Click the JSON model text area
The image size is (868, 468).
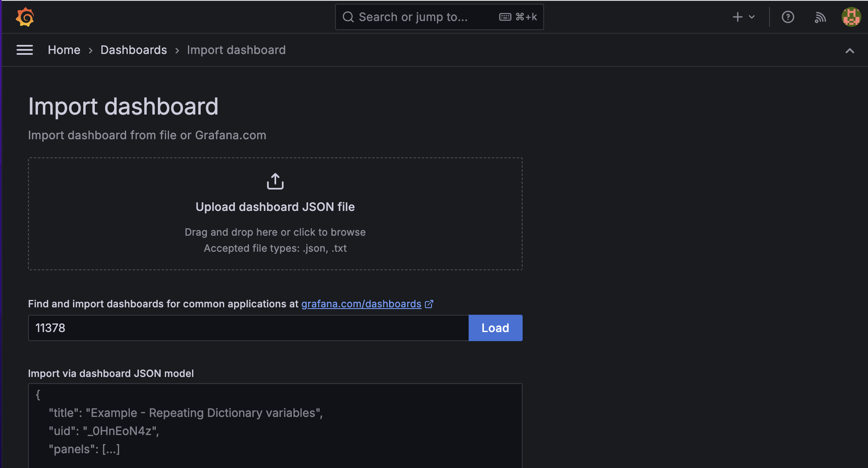275,426
